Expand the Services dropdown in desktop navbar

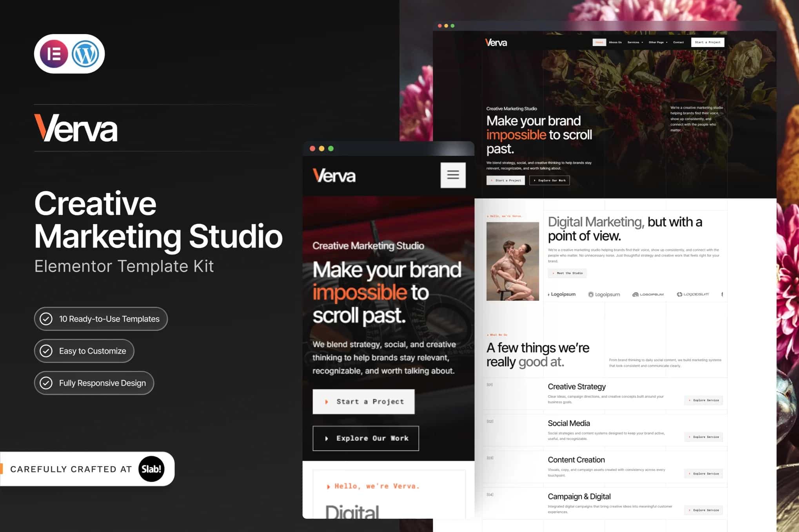[x=635, y=42]
